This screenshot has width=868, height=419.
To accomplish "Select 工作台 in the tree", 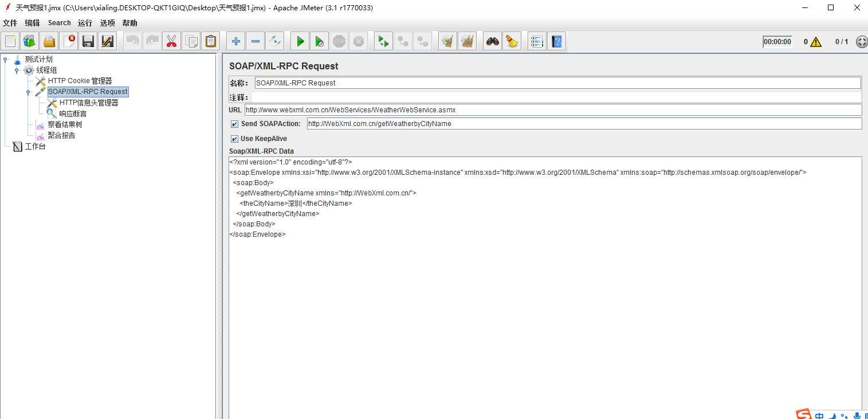I will click(36, 146).
